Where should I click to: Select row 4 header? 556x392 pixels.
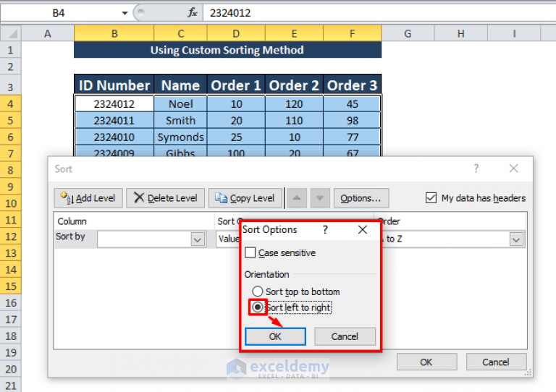coord(11,104)
